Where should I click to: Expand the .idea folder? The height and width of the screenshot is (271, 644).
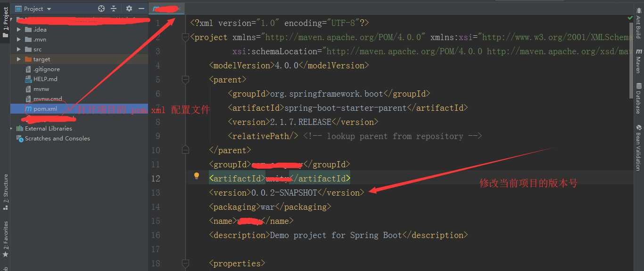19,29
